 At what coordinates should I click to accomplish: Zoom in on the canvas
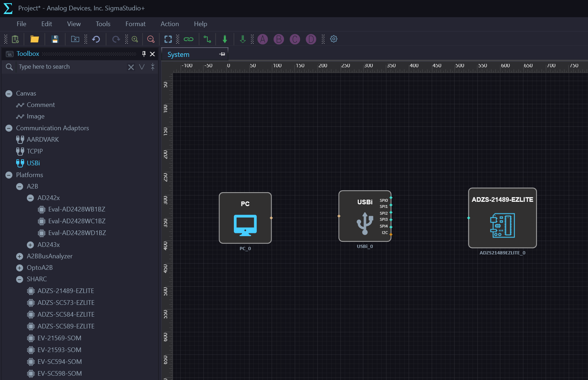(x=135, y=39)
